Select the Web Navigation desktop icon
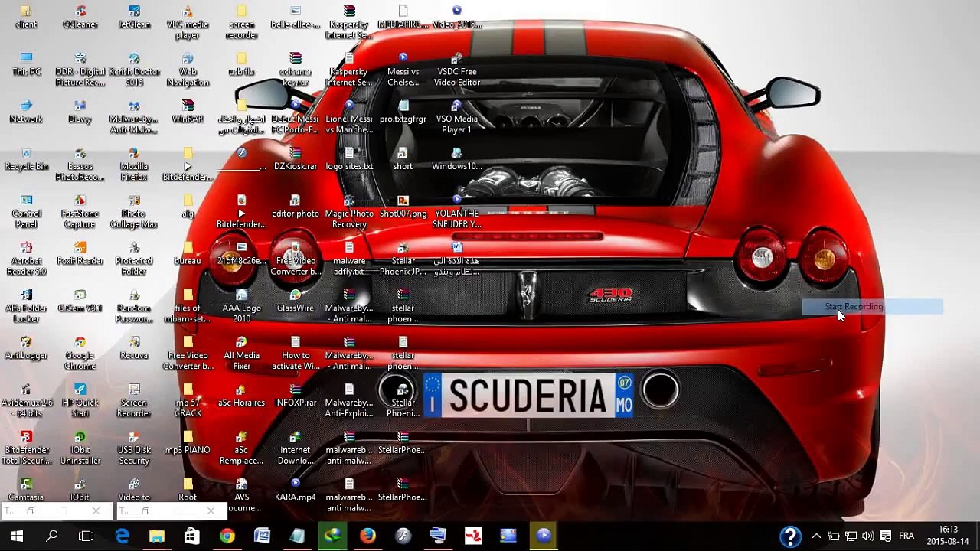 pos(188,70)
